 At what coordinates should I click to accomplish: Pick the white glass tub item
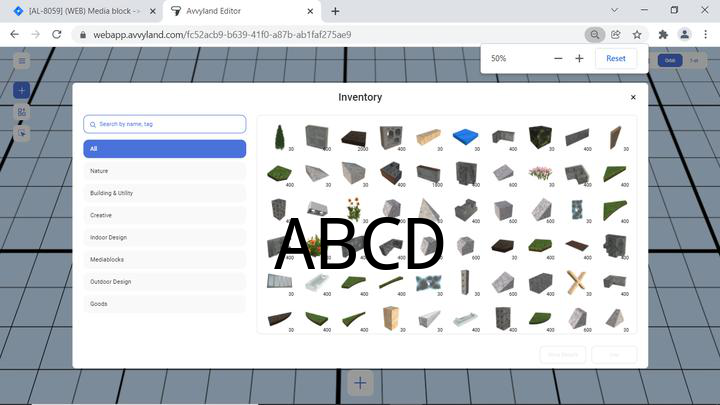click(x=317, y=282)
